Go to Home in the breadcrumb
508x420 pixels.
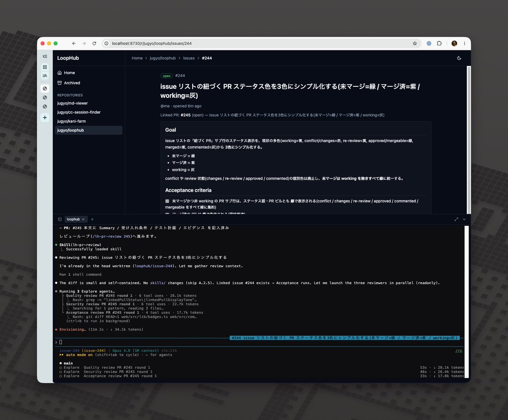coord(137,58)
